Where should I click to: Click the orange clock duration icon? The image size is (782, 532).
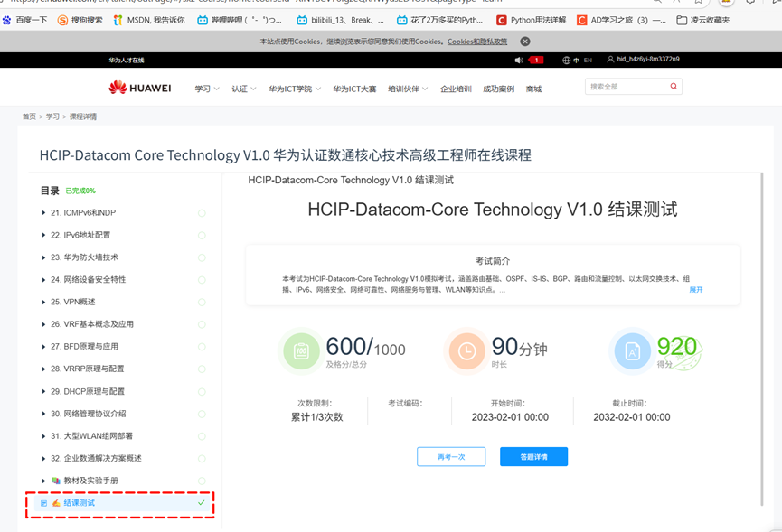click(466, 351)
